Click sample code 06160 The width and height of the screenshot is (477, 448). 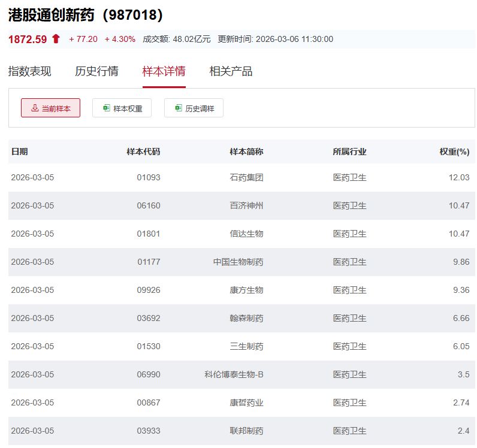coord(149,205)
